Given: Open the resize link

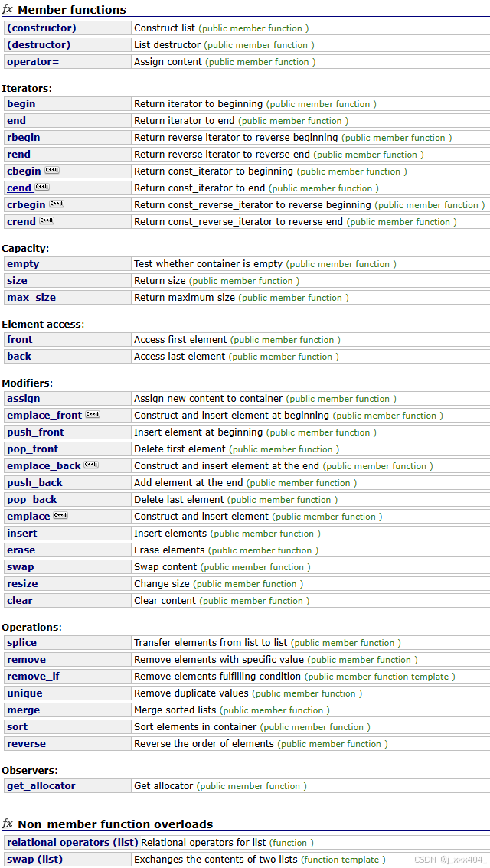Looking at the screenshot, I should tap(22, 584).
